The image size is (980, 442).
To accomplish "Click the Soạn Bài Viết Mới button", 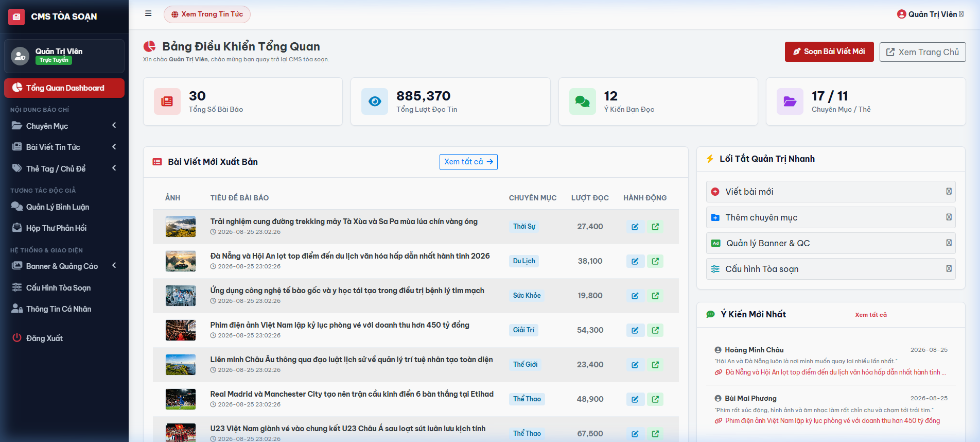I will pyautogui.click(x=829, y=52).
